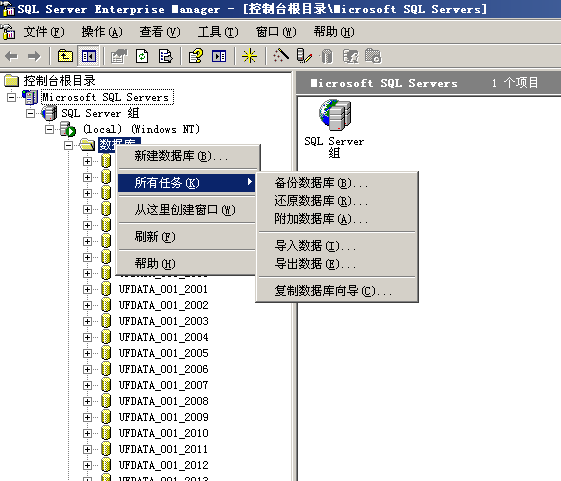Click the SQL Server 组 icon in right pane
Screen dimensions: 561x481
[x=336, y=115]
